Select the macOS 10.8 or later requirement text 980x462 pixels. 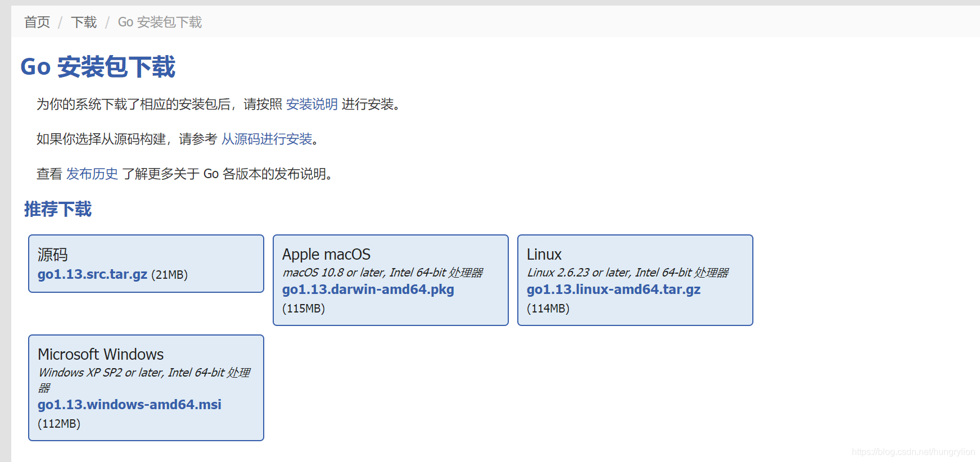click(382, 273)
